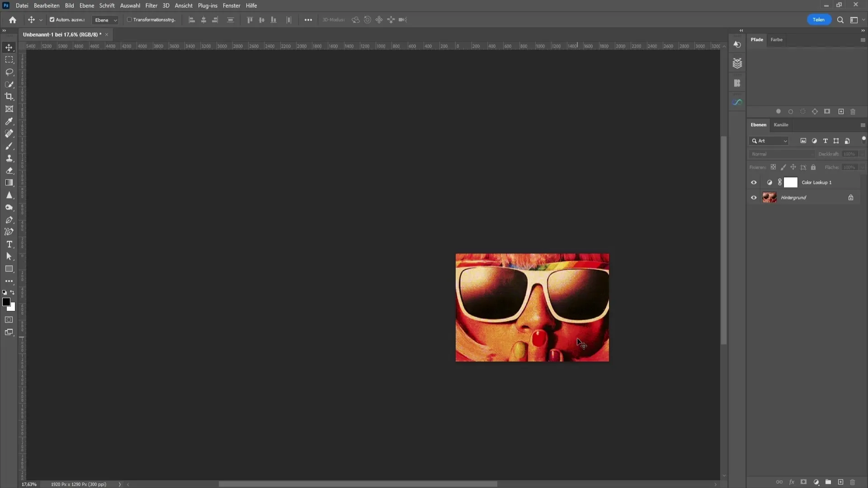Click the Home icon in options bar
868x488 pixels.
[x=13, y=20]
